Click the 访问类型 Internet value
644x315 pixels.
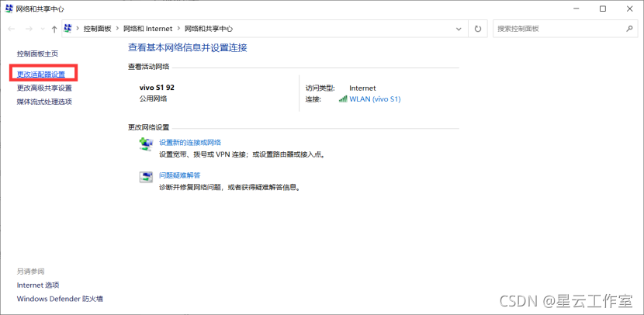coord(362,88)
